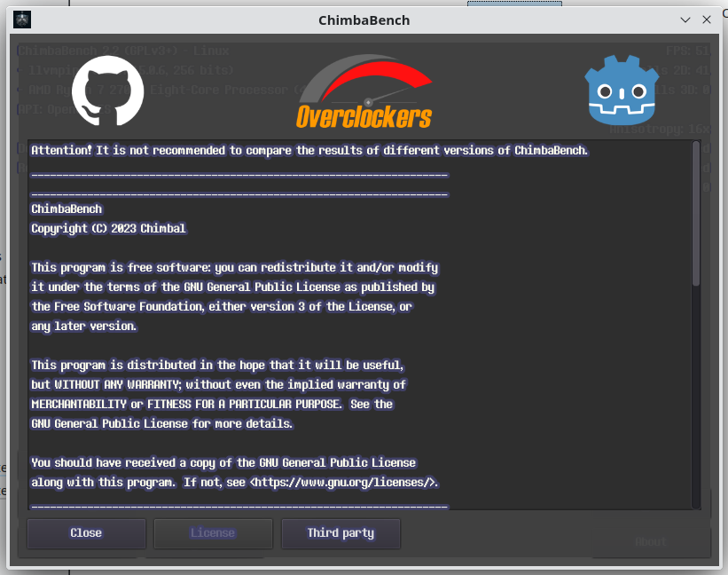This screenshot has width=728, height=575.
Task: Open the Godot engine logo link
Action: [622, 91]
